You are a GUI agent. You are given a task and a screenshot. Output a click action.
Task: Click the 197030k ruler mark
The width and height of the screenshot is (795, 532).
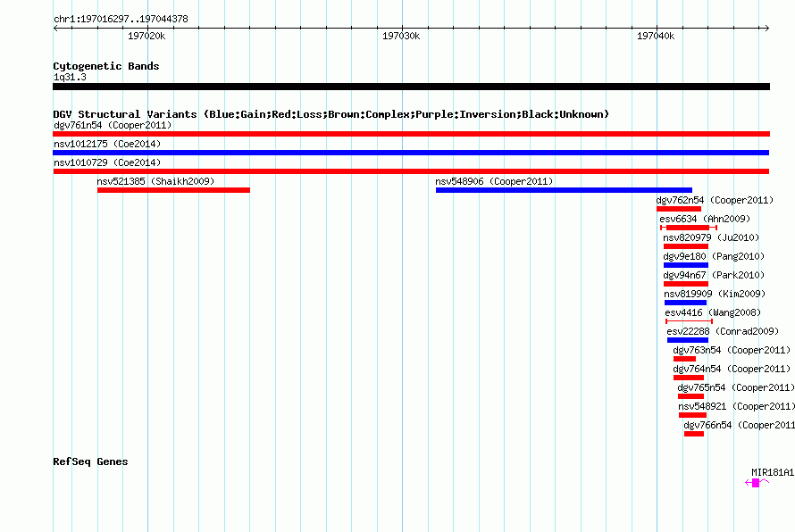tap(401, 36)
